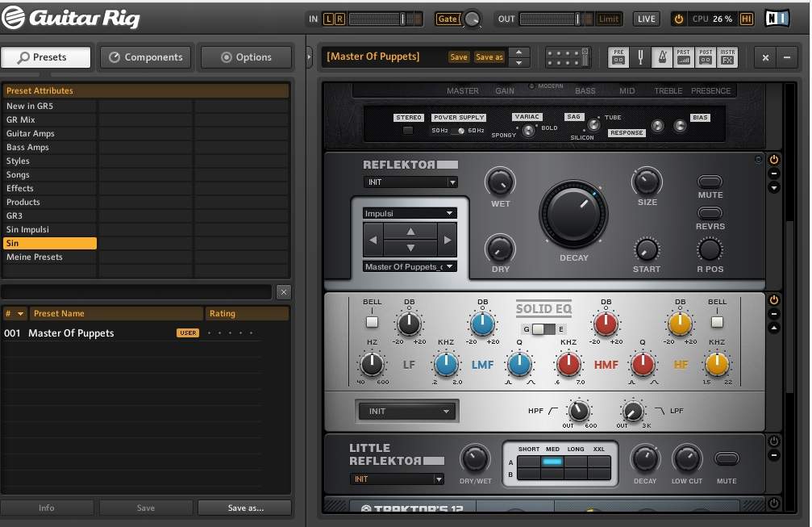Screen dimensions: 812x527
Task: Adjust the Gate threshold knob
Action: click(473, 19)
